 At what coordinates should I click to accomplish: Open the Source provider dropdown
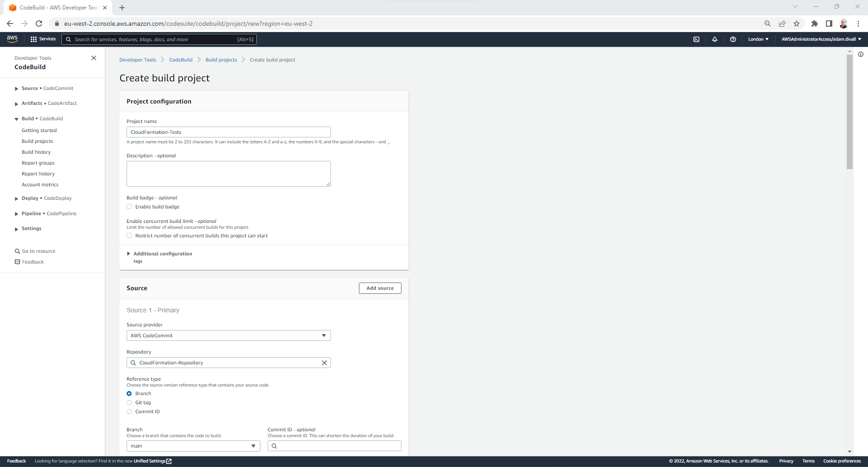point(229,335)
